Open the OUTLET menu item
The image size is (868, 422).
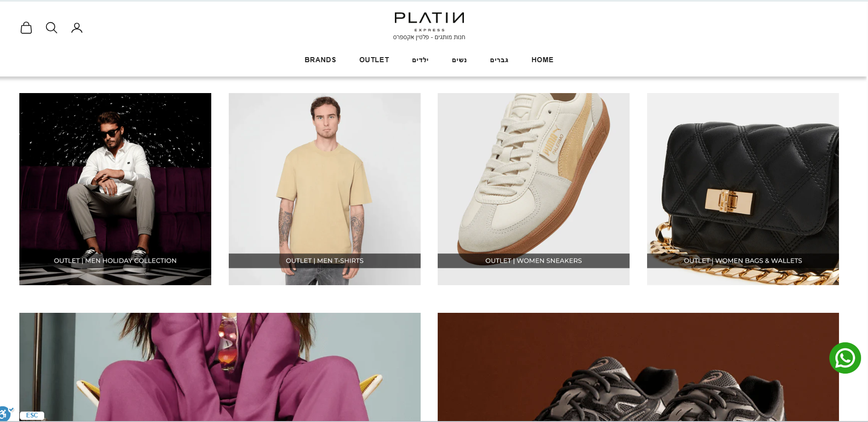(x=374, y=60)
